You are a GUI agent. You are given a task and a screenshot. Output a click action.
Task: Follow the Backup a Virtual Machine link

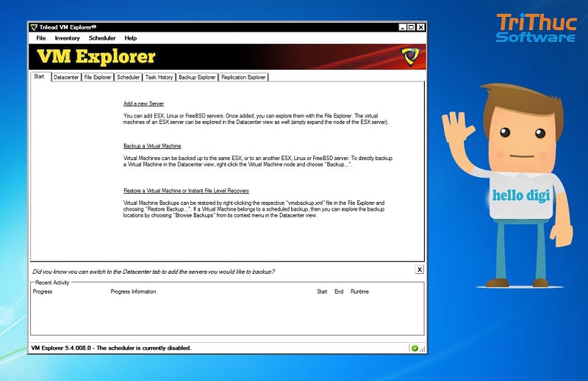[152, 146]
